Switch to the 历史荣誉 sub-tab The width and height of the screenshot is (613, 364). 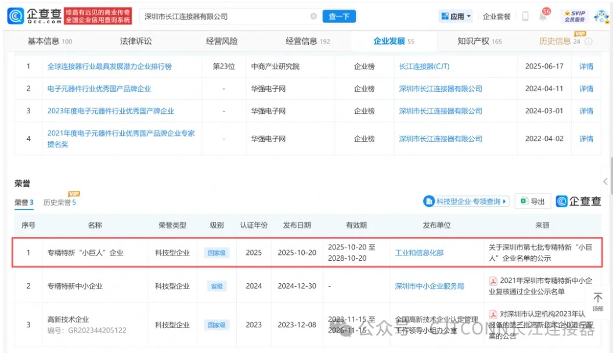coord(59,202)
